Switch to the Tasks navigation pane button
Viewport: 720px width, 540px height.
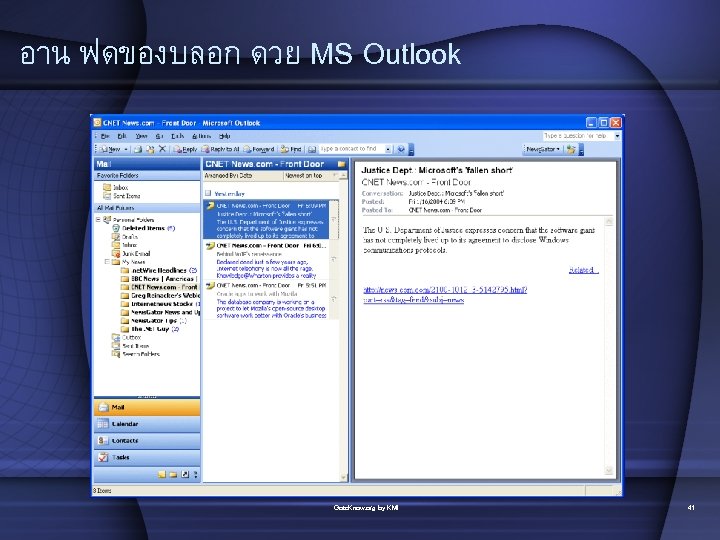point(147,457)
